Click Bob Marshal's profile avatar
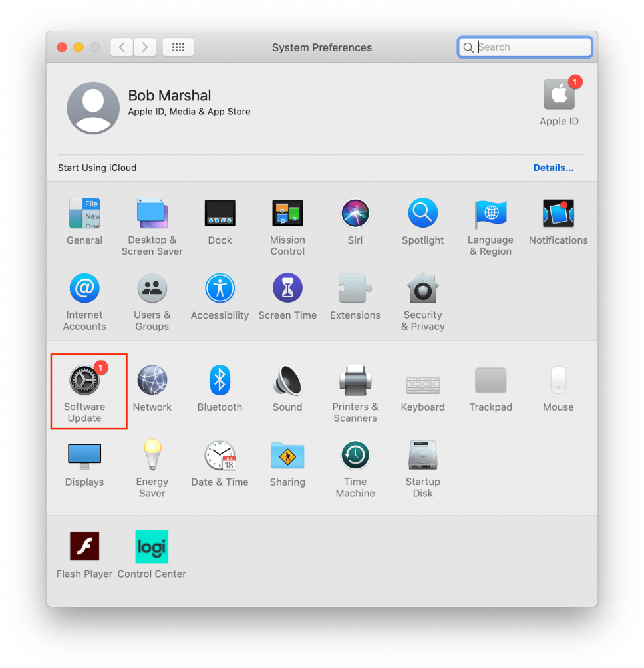The image size is (644, 668). [x=93, y=108]
